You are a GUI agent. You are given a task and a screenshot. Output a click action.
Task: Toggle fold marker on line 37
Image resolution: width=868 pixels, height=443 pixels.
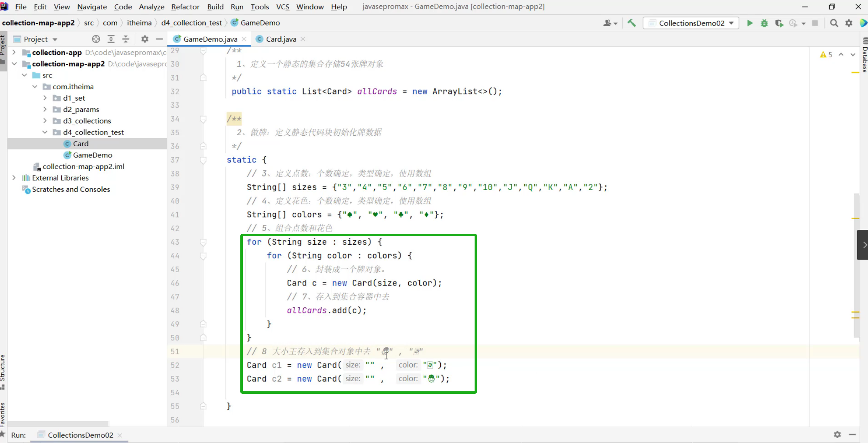point(203,160)
